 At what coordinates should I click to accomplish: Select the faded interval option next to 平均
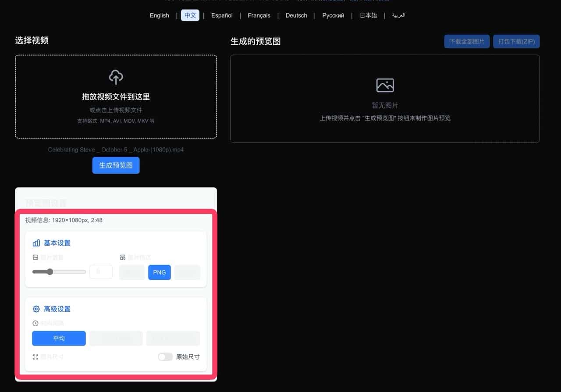click(x=116, y=339)
